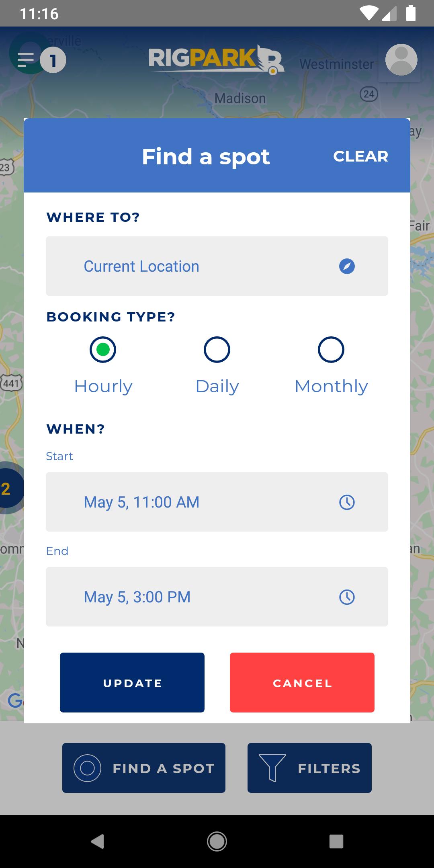
Task: Tap the map cluster marker labeled 2
Action: (7, 489)
